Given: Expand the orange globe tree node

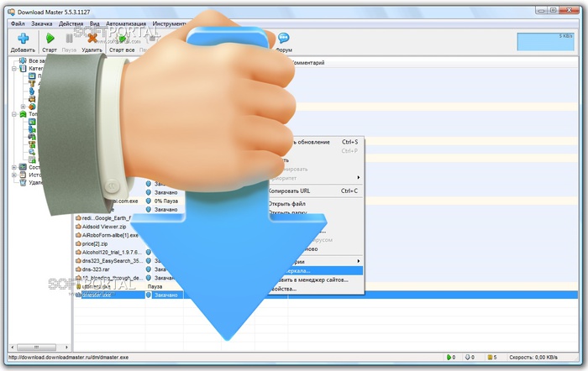Looking at the screenshot, I should (x=24, y=107).
